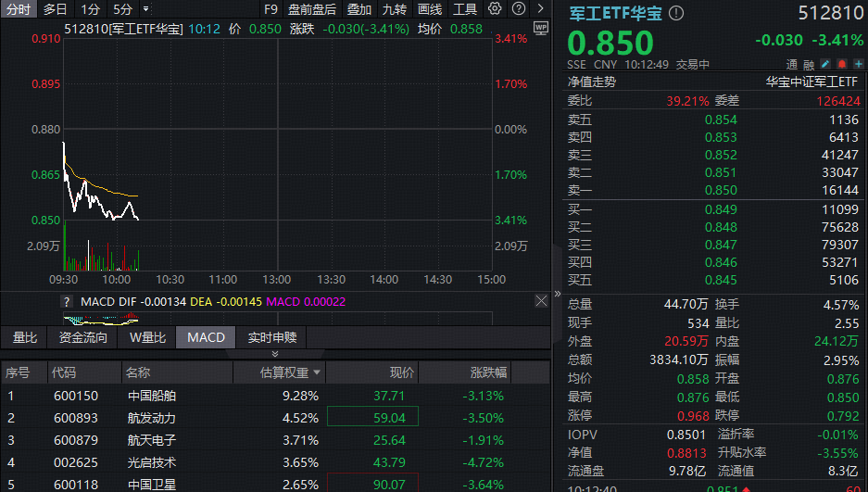Switch to the 资金流向 tab
This screenshot has width=868, height=492.
tap(83, 337)
